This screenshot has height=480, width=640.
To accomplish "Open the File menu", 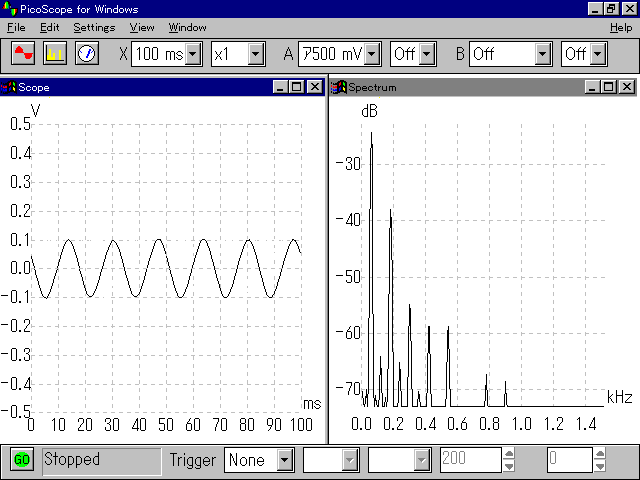I will click(x=16, y=27).
